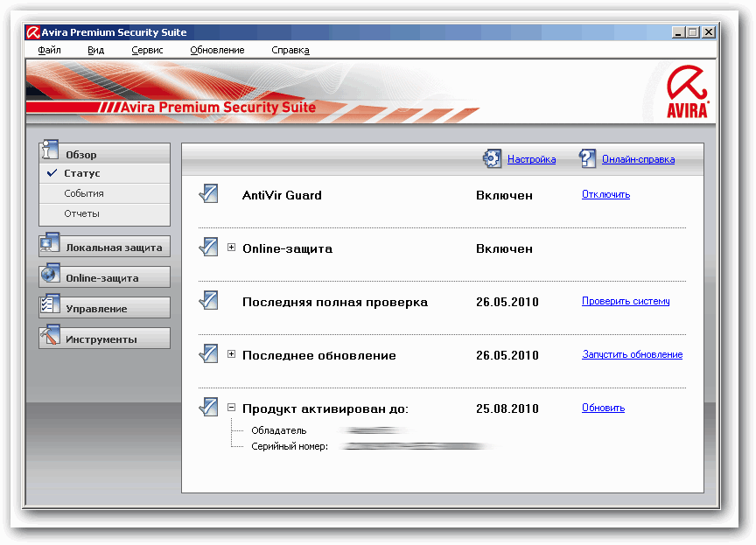Click the Проверить систему link
Screen dimensions: 756x545
(626, 301)
